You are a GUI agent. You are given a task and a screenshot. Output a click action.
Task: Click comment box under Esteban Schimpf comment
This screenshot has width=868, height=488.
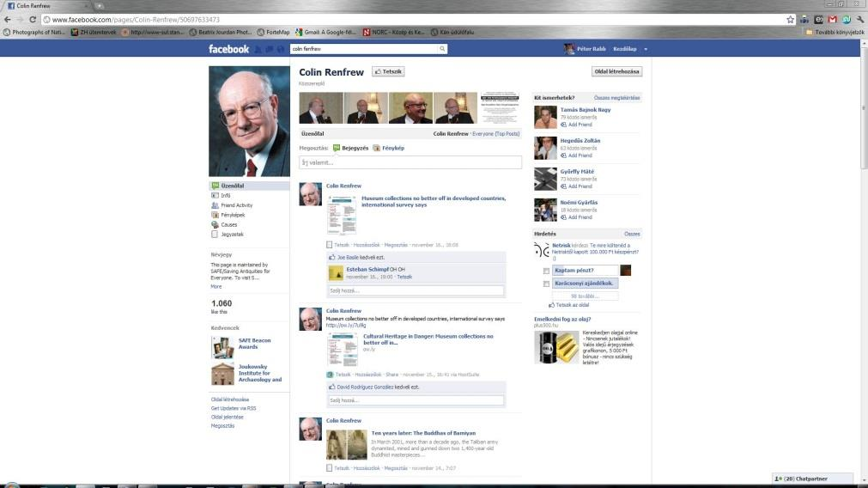tap(416, 290)
